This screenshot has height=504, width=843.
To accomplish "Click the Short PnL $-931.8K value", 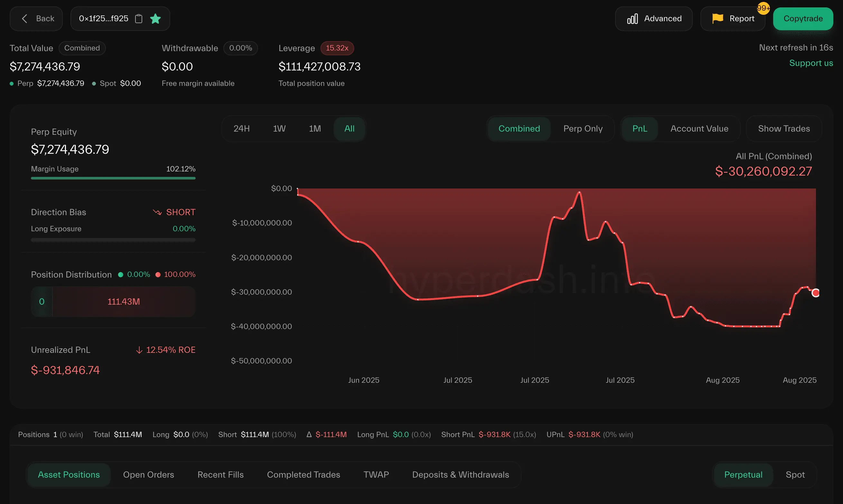I will coord(495,435).
